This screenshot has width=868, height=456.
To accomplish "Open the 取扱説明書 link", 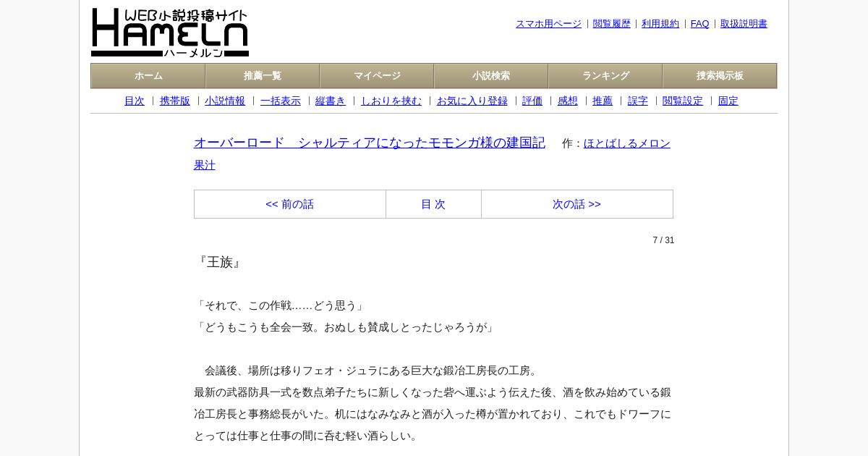I will [x=744, y=24].
